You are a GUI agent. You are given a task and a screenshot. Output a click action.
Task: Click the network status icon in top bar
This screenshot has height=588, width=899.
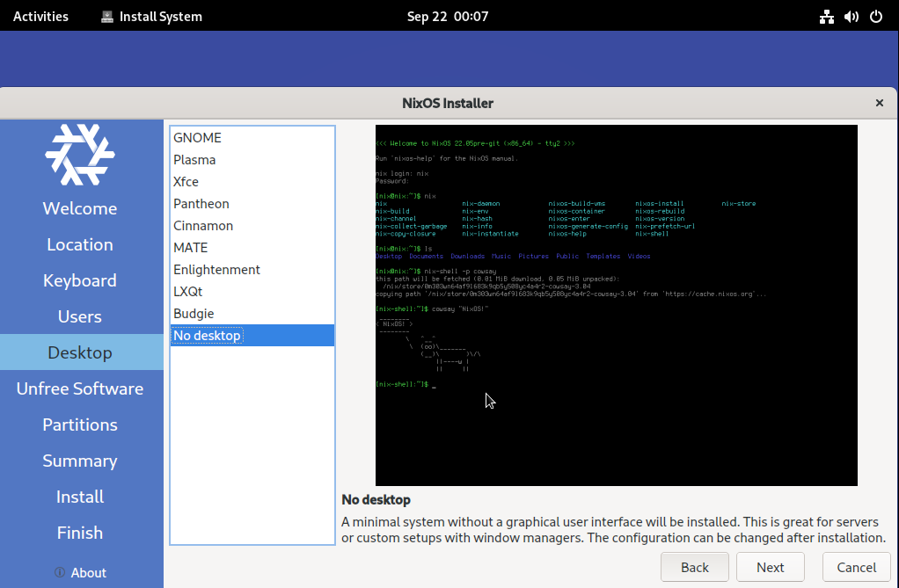point(826,17)
